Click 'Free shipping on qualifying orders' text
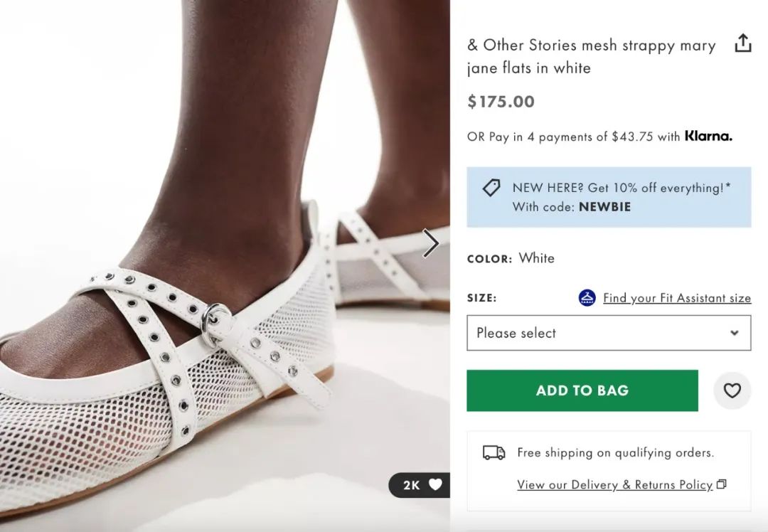Viewport: 768px width, 532px height. point(615,452)
